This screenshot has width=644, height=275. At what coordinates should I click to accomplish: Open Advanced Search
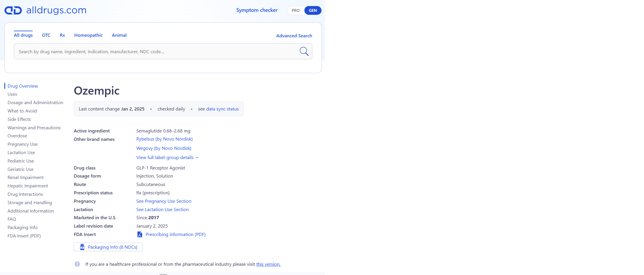pyautogui.click(x=294, y=36)
